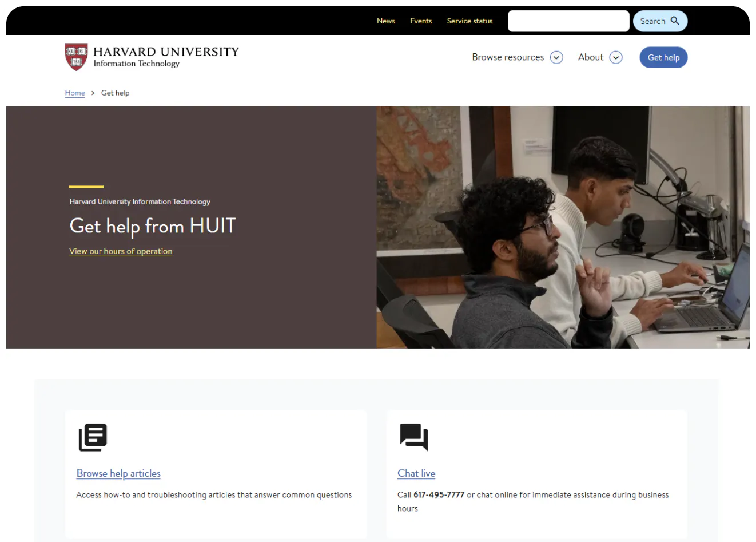
Task: Click the phone number 617-495-7777
Action: (439, 495)
